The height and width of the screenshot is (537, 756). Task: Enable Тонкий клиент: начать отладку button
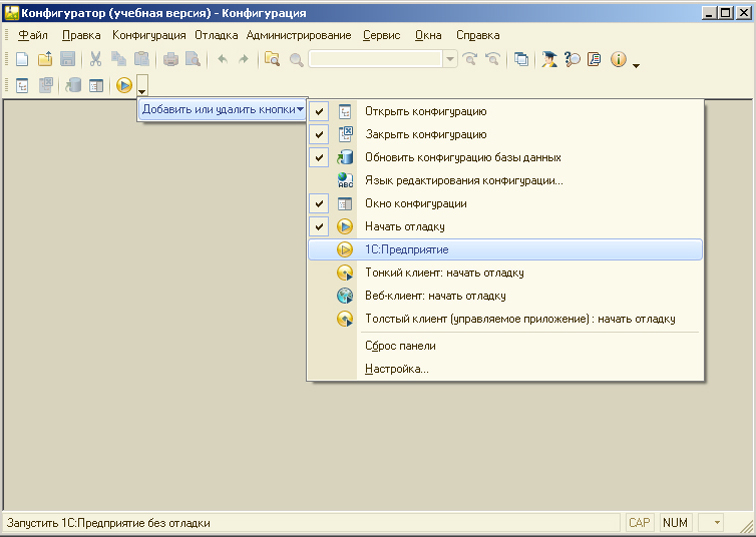tap(505, 273)
